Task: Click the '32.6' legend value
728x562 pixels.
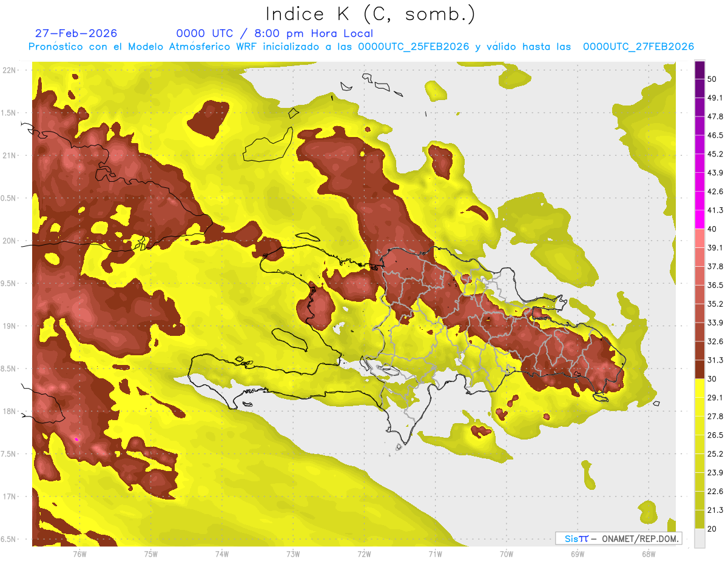Action: (715, 341)
